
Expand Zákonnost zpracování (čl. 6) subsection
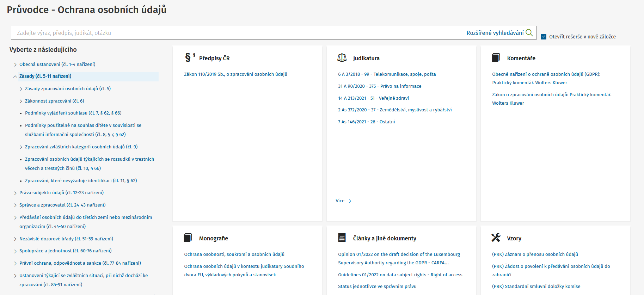21,102
